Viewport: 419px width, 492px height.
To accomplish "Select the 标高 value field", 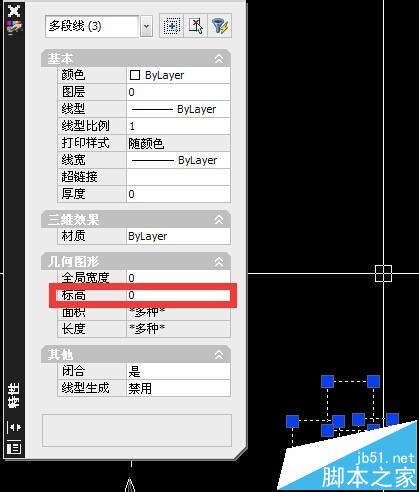I will coord(179,295).
